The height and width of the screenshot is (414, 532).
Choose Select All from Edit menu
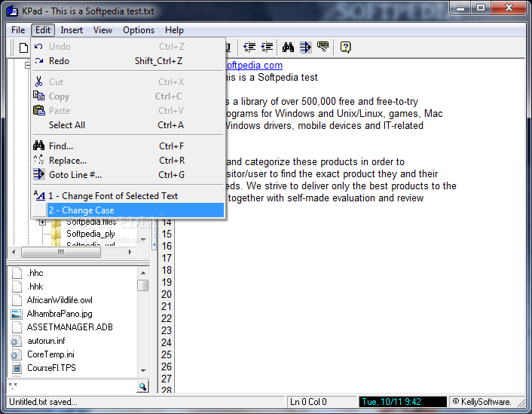(128, 125)
